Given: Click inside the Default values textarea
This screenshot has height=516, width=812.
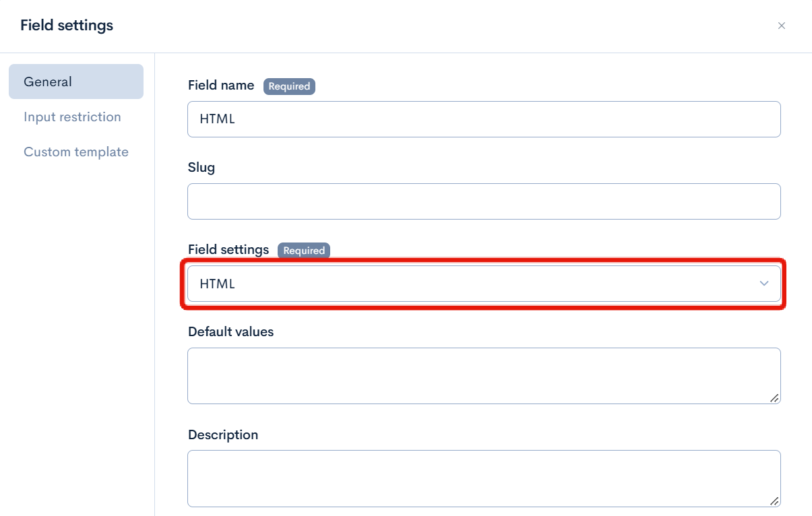Looking at the screenshot, I should coord(484,376).
